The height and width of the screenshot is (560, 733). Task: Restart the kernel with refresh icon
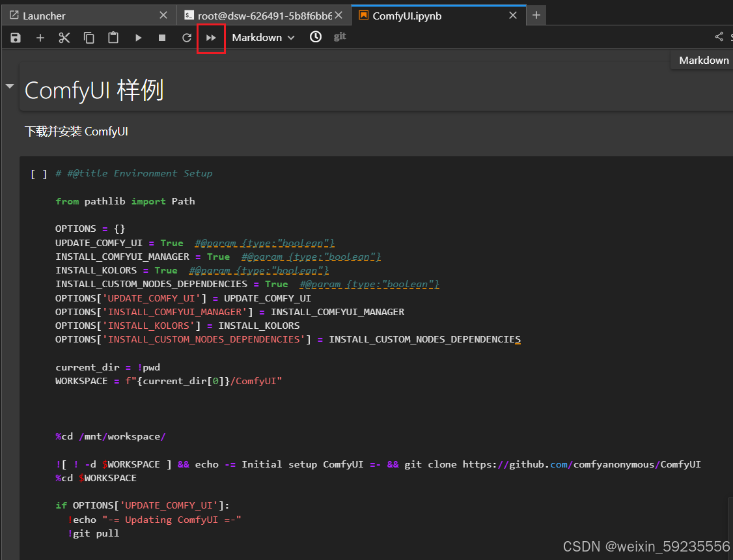[x=187, y=38]
